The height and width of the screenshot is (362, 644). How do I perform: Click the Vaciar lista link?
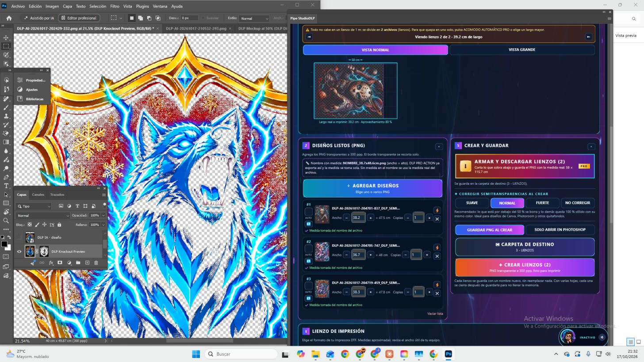(435, 314)
